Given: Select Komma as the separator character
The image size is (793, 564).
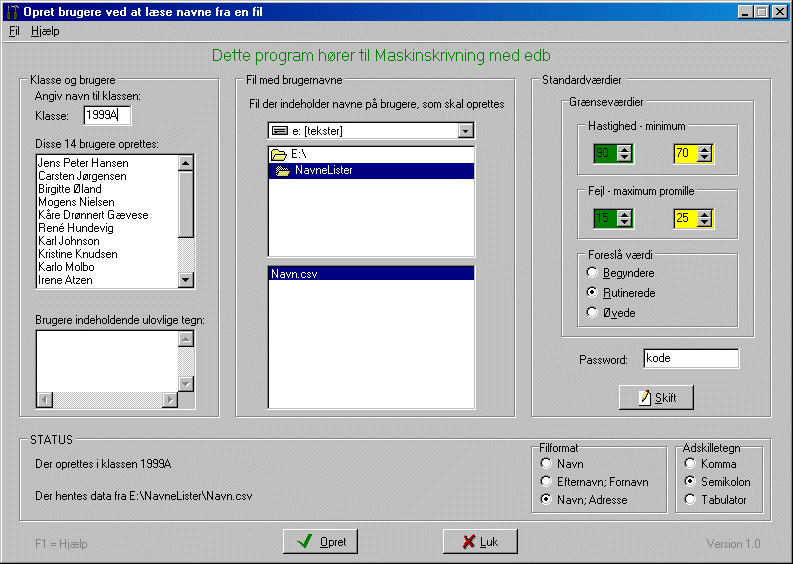Looking at the screenshot, I should pos(690,464).
